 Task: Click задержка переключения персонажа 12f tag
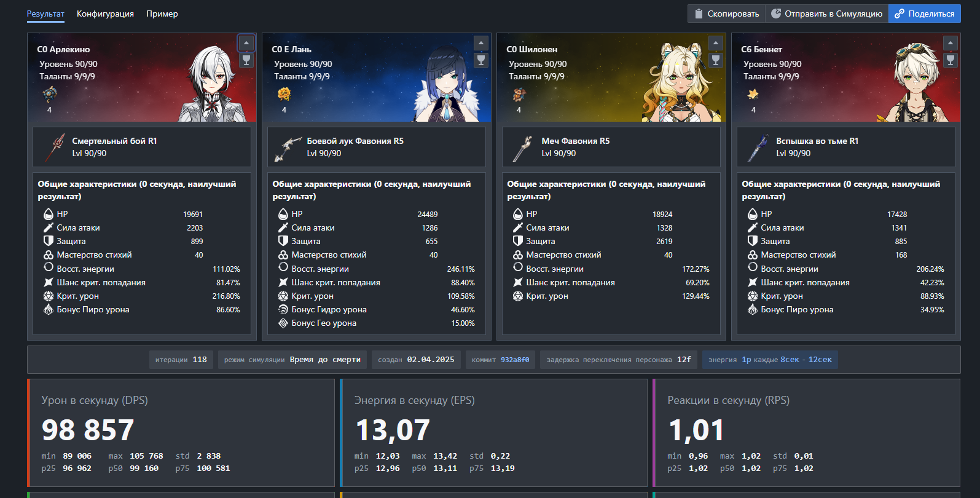pos(619,360)
